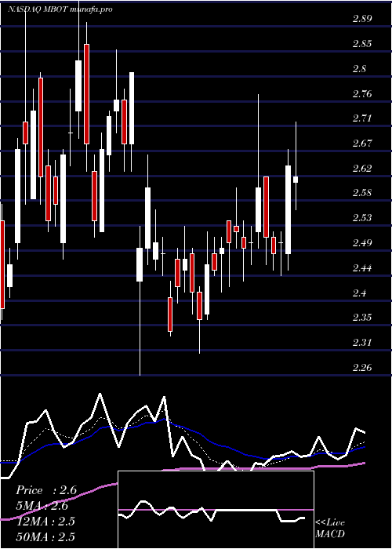This screenshot has width=392, height=549.
Task: Click the 2.44 price axis label
Action: tap(362, 268)
